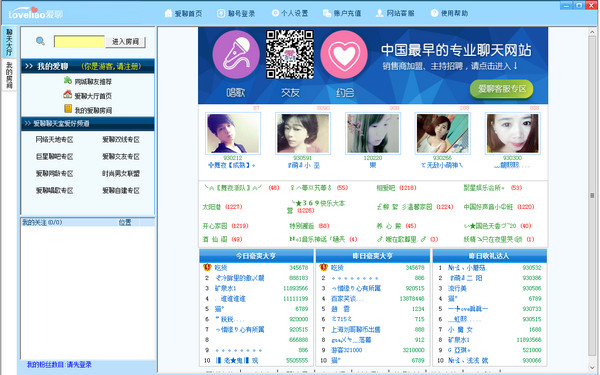Click the green 爱聊客服专区 button
The width and height of the screenshot is (600, 375).
pos(501,89)
